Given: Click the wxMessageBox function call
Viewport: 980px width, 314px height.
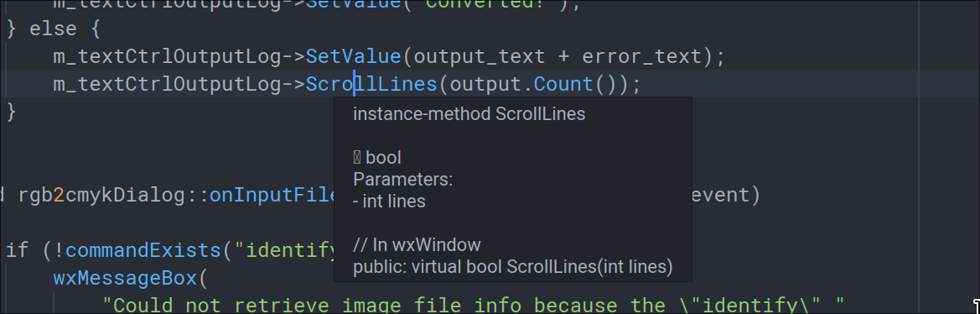Looking at the screenshot, I should coord(125,279).
